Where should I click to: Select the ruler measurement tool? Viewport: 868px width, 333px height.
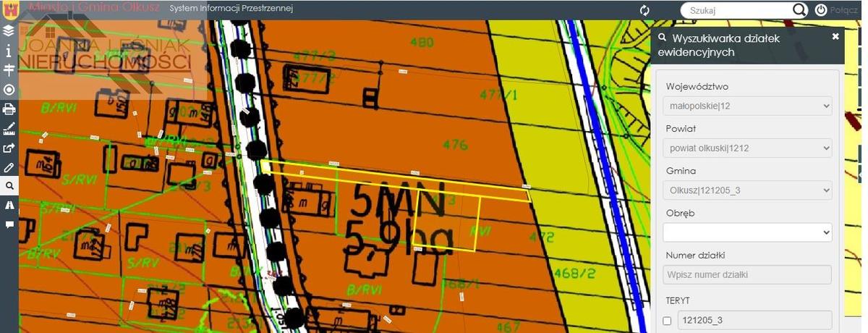point(9,129)
